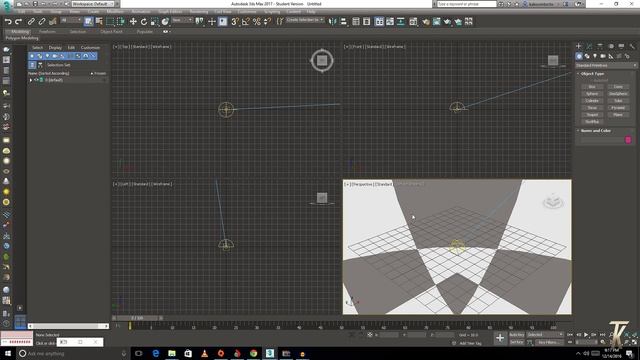Activate the Select and Link tool

click(31, 22)
